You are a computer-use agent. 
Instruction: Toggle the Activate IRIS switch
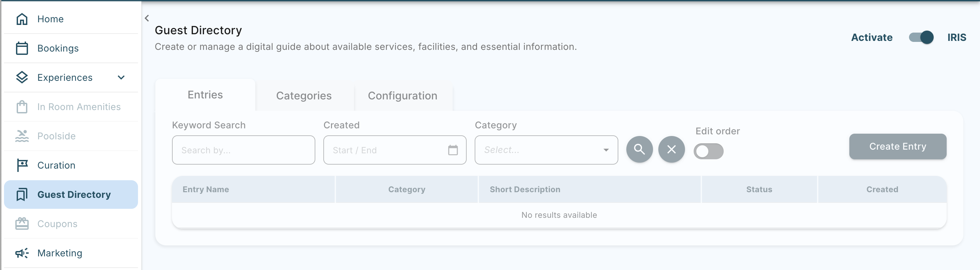pyautogui.click(x=921, y=37)
